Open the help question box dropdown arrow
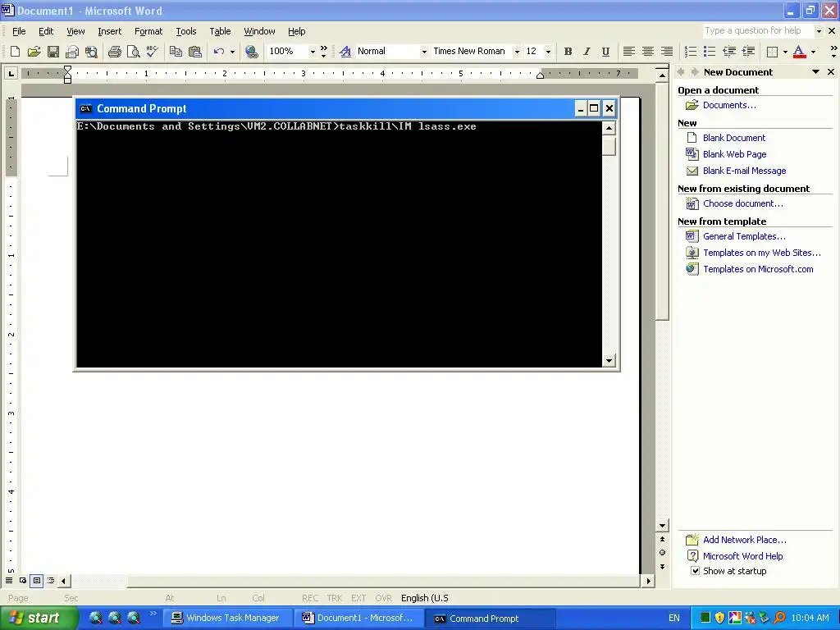840x630 pixels. [819, 31]
